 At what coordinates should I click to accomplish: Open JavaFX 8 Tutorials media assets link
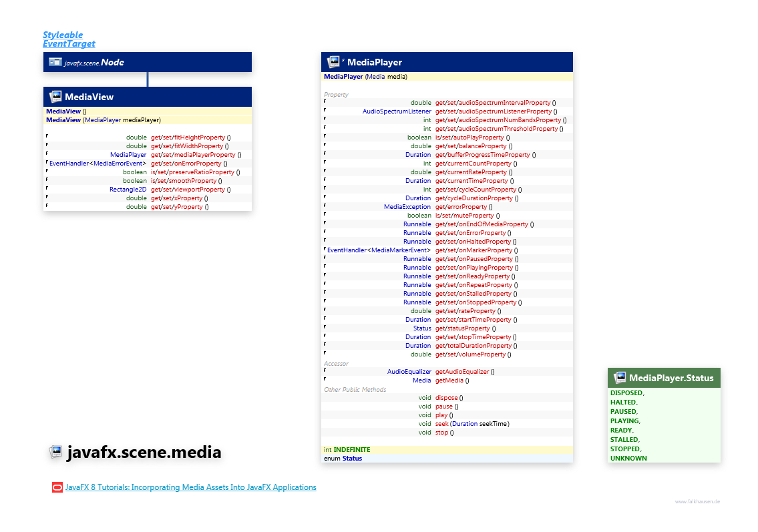coord(190,488)
